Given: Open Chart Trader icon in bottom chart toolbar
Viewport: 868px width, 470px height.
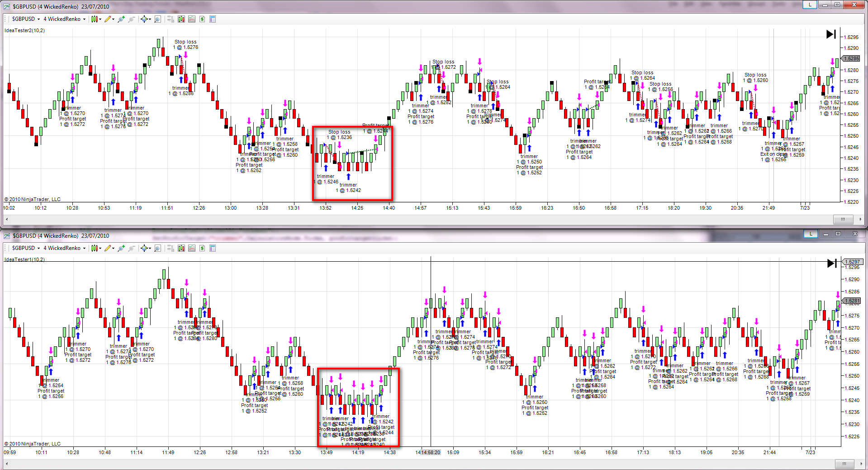Looking at the screenshot, I should [x=171, y=248].
